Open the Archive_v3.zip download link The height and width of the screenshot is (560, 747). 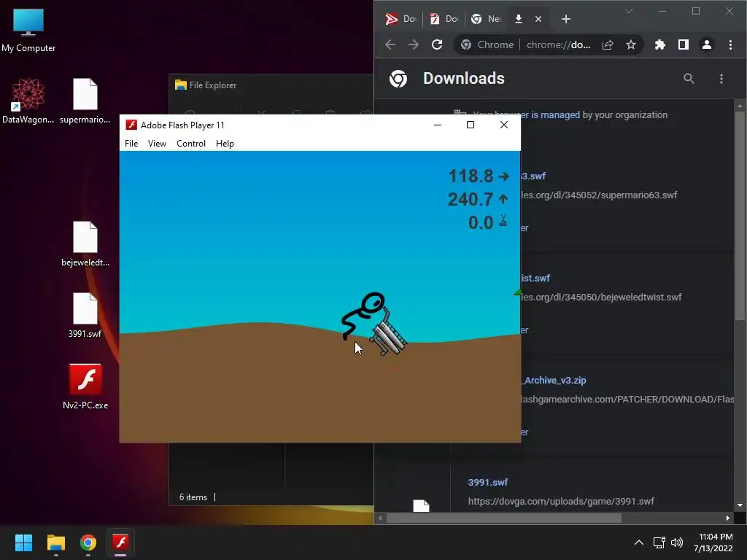(x=554, y=381)
